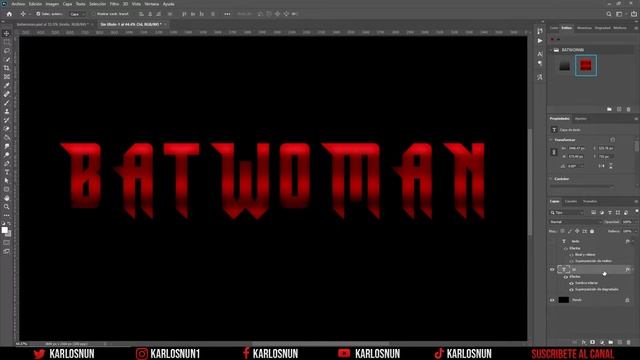The width and height of the screenshot is (640, 360).
Task: Select the Lasso tool
Action: 7,51
